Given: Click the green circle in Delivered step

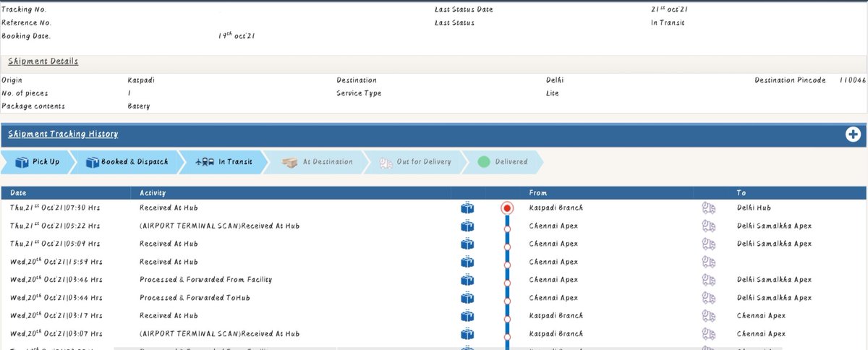Looking at the screenshot, I should click(483, 162).
